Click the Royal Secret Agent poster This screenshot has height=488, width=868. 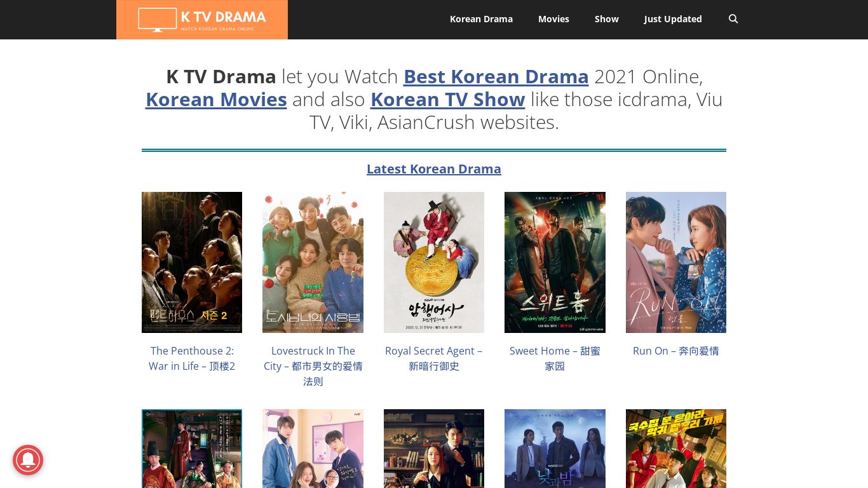point(434,262)
